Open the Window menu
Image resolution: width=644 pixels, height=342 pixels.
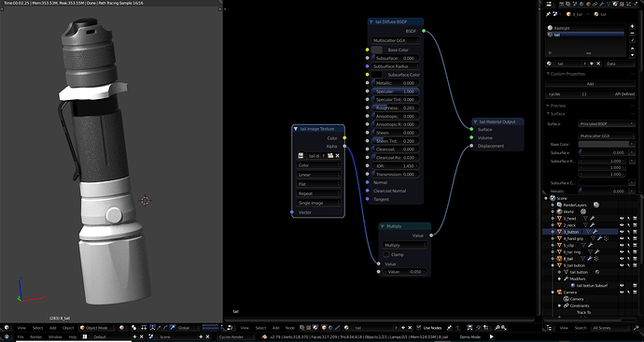pyautogui.click(x=55, y=336)
